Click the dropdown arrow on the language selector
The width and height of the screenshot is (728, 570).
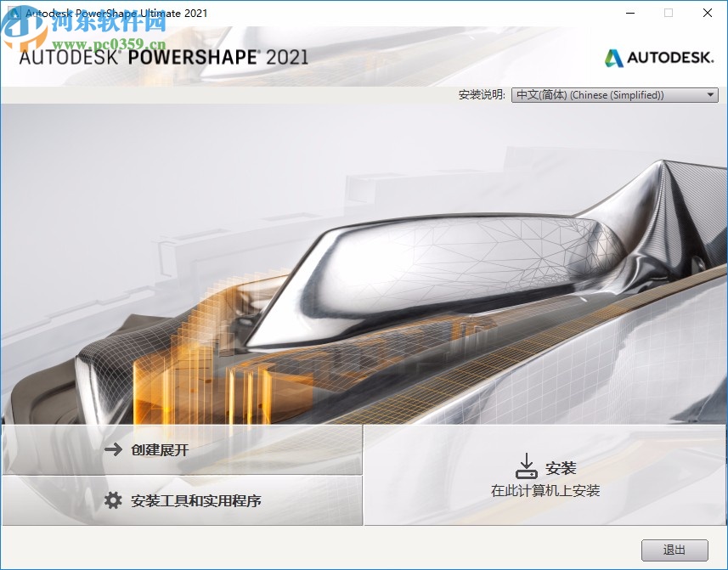tap(710, 94)
